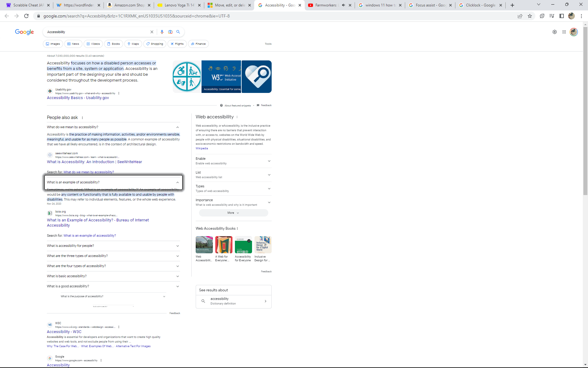Click the More button in Web accessibility panel
The width and height of the screenshot is (588, 368).
pyautogui.click(x=233, y=213)
